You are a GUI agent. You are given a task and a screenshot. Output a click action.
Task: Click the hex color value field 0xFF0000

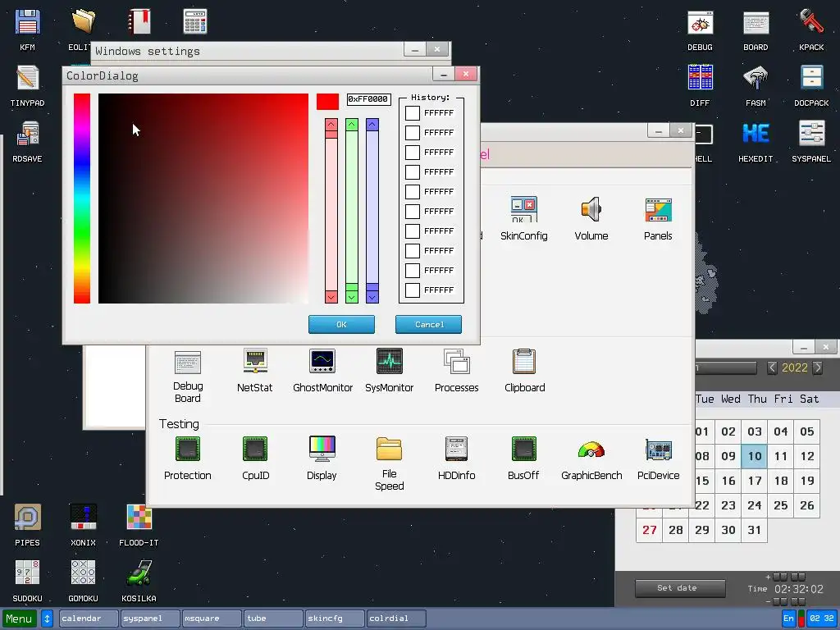(x=368, y=99)
